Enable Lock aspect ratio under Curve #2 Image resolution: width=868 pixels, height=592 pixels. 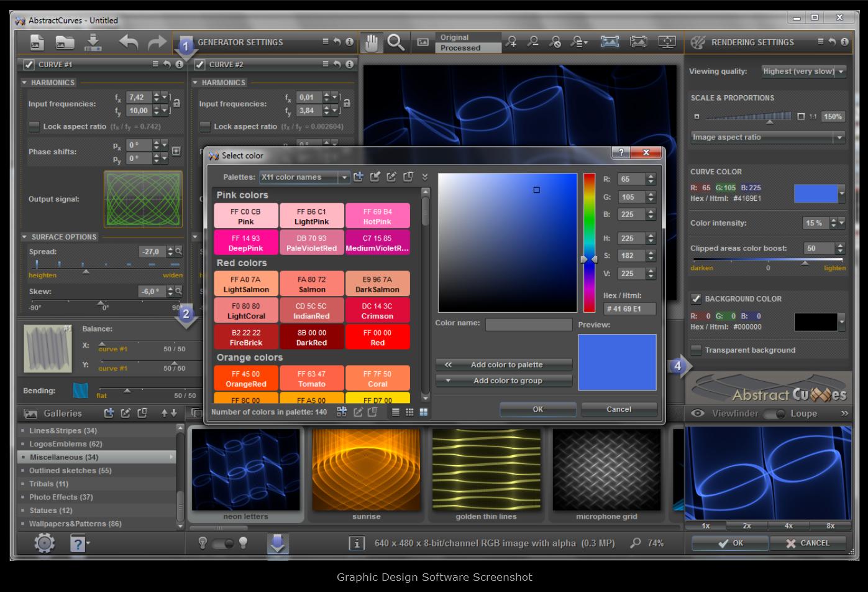(205, 126)
